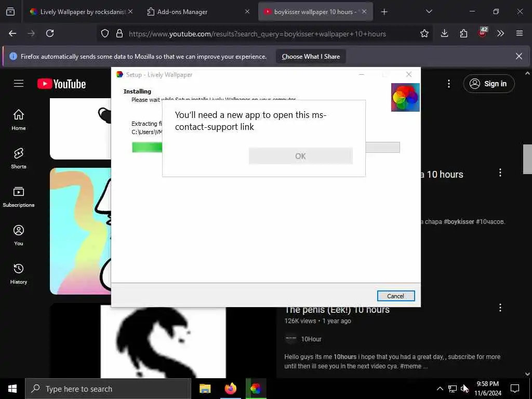
Task: Close the Add-ons Manager tab
Action: (x=247, y=11)
